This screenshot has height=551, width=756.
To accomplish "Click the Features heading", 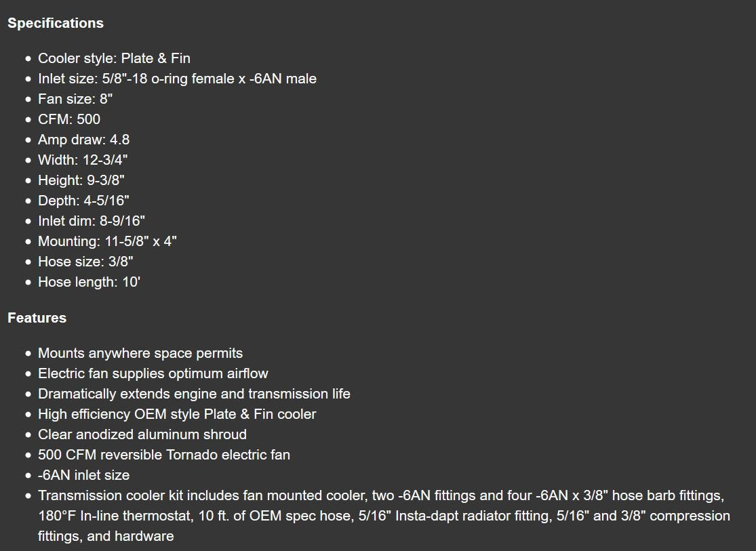I will click(37, 318).
